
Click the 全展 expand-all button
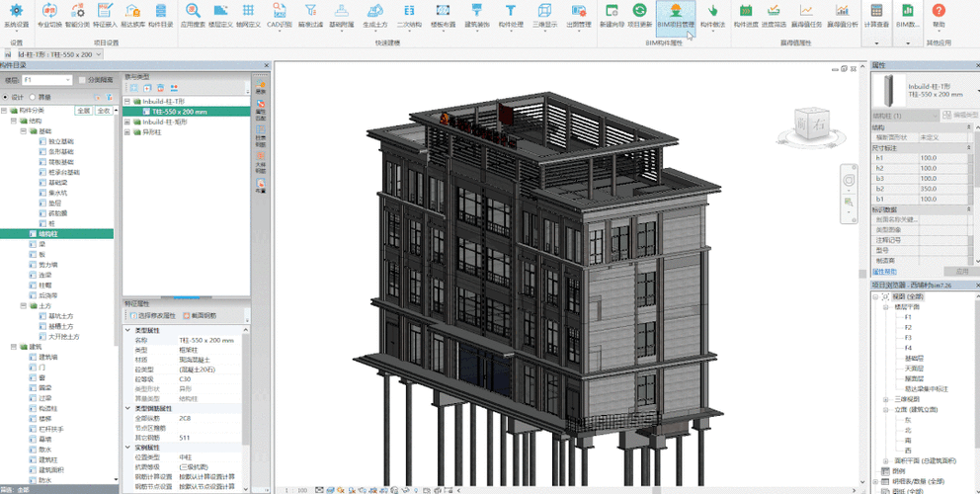[84, 111]
